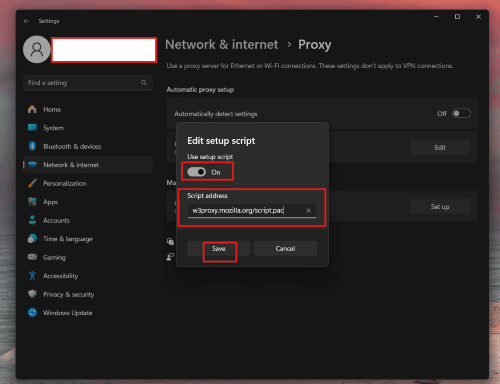Viewport: 500px width, 384px height.
Task: Cancel the Edit setup script dialog
Action: 285,248
